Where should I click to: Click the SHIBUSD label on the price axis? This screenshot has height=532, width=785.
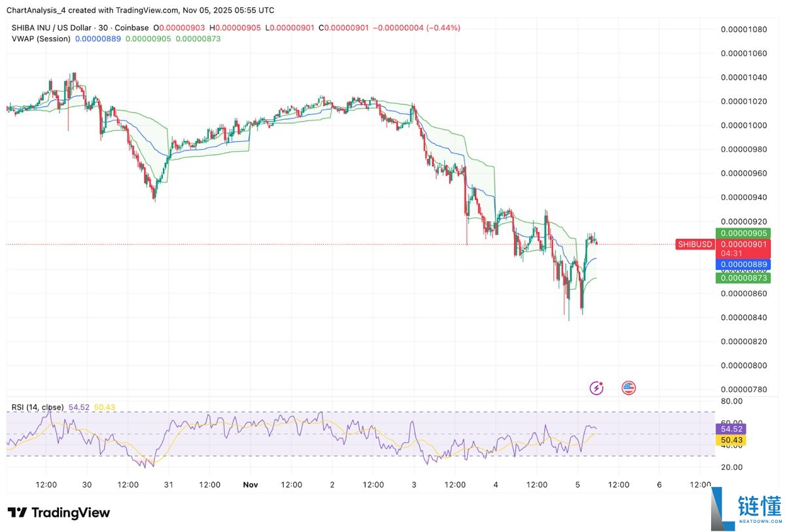pyautogui.click(x=695, y=244)
